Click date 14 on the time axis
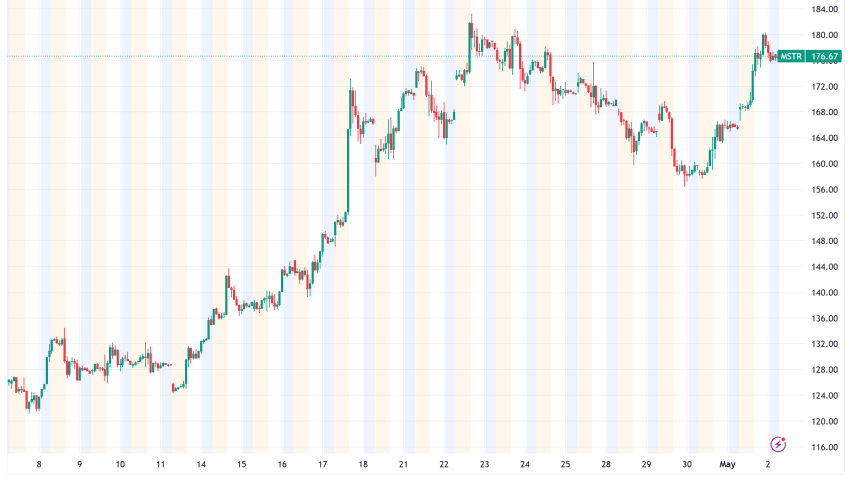This screenshot has height=485, width=852. point(201,464)
